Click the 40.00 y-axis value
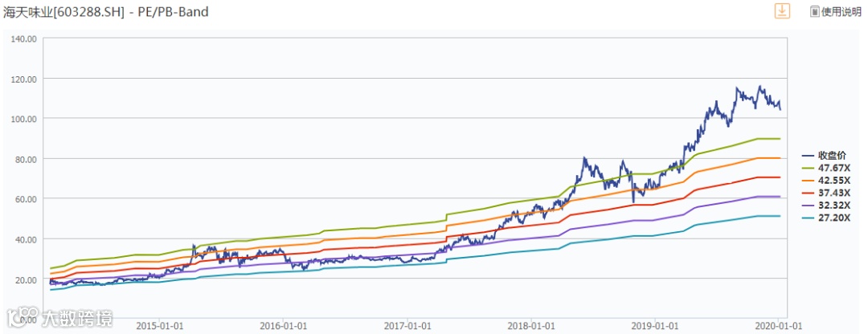 27,239
